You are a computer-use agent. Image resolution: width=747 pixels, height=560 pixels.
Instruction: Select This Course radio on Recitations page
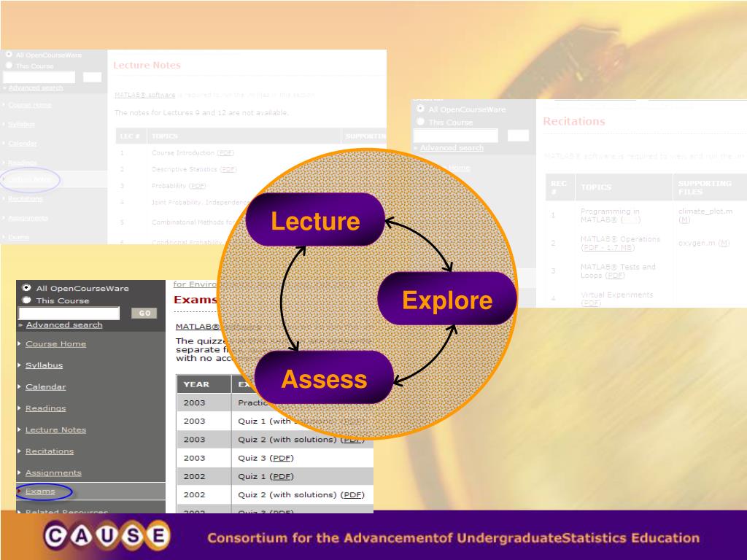(420, 122)
